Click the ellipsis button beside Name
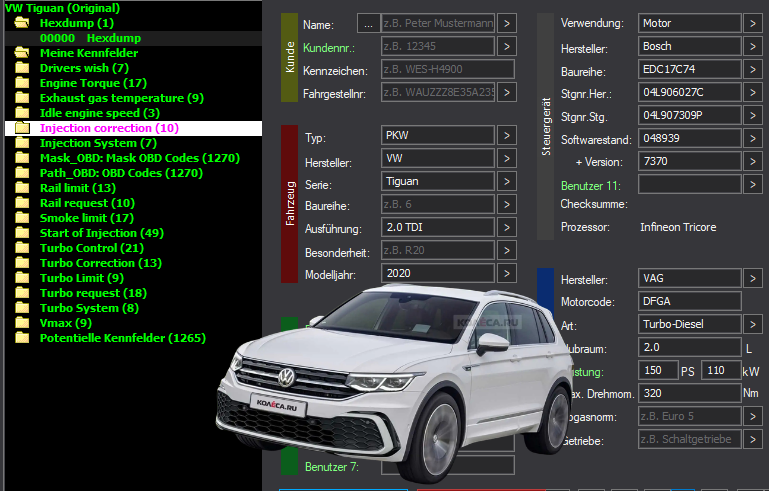Viewport: 769px width, 491px height. click(368, 23)
